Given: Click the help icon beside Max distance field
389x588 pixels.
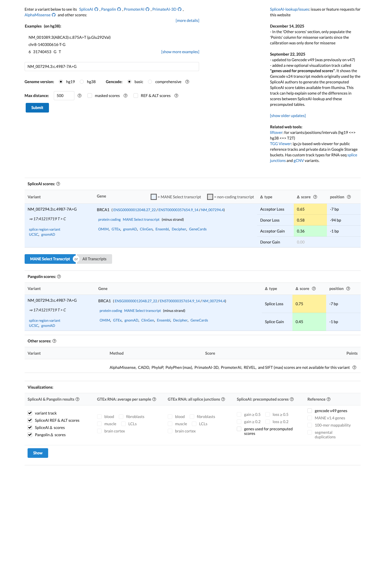Looking at the screenshot, I should click(x=79, y=96).
